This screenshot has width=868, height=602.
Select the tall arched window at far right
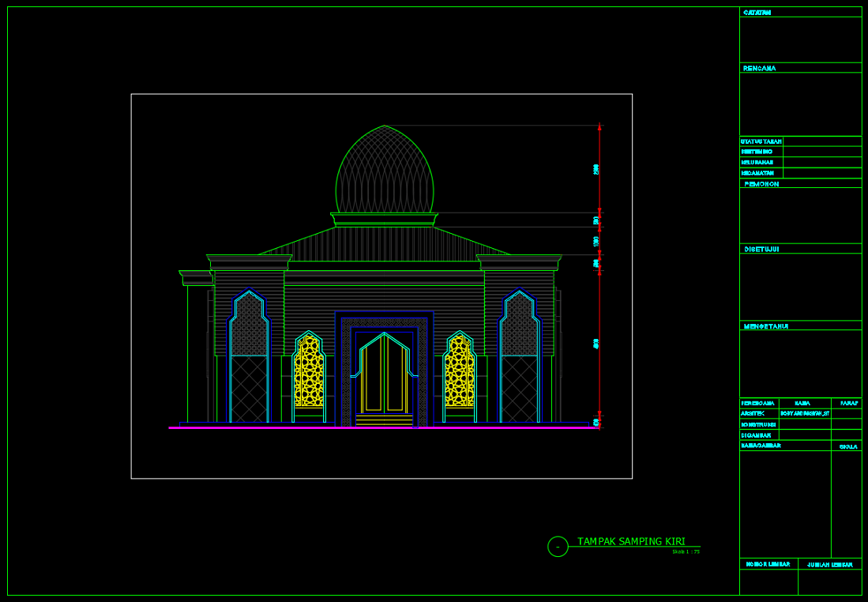coord(519,356)
